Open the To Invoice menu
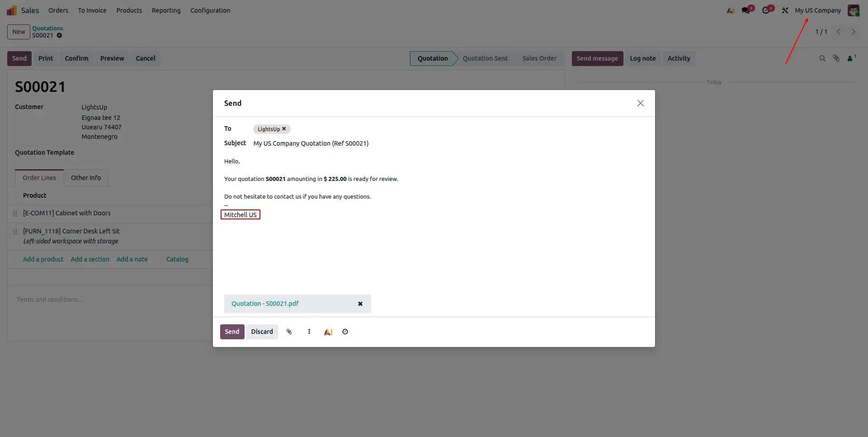 pyautogui.click(x=92, y=10)
